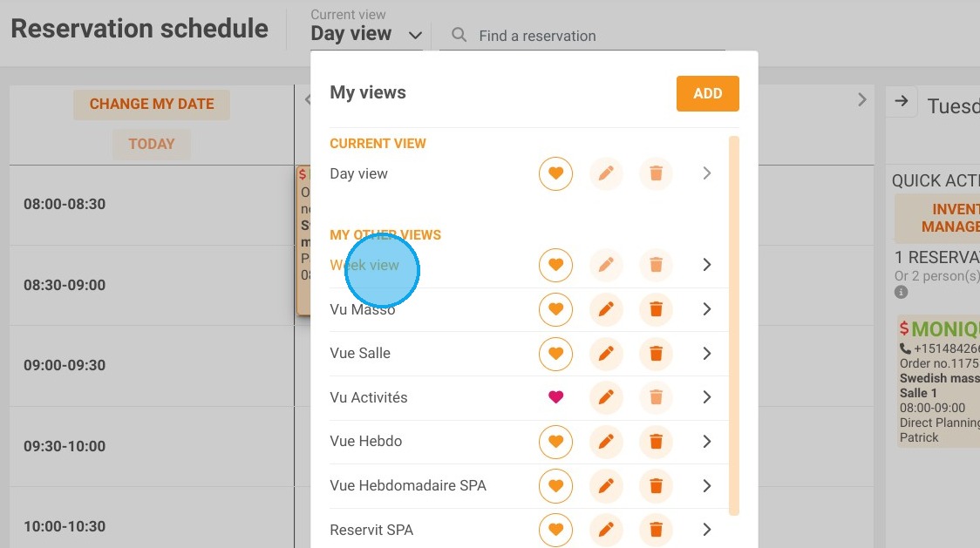This screenshot has height=548, width=980.
Task: Edit Week view with pencil icon
Action: point(606,265)
